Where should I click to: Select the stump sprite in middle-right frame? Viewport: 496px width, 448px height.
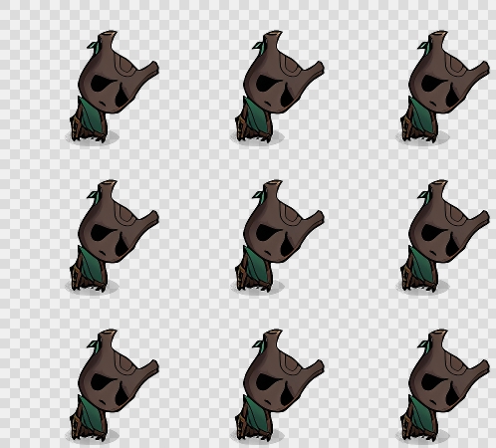(x=443, y=236)
